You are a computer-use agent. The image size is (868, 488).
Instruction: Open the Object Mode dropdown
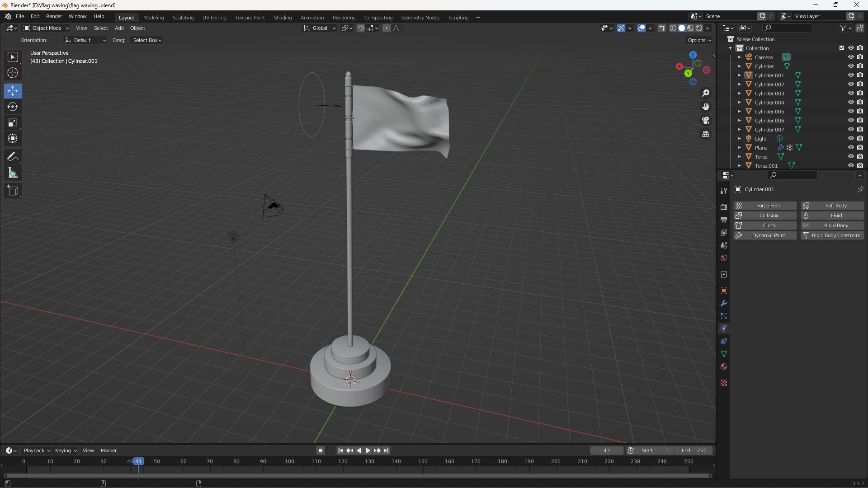point(46,28)
